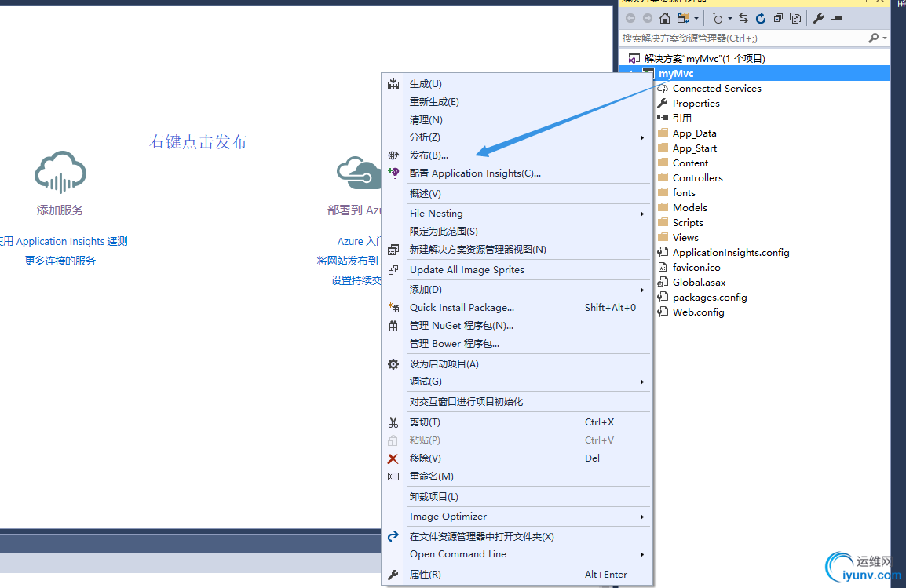906x588 pixels.
Task: Click the Show All Files icon
Action: [x=795, y=19]
